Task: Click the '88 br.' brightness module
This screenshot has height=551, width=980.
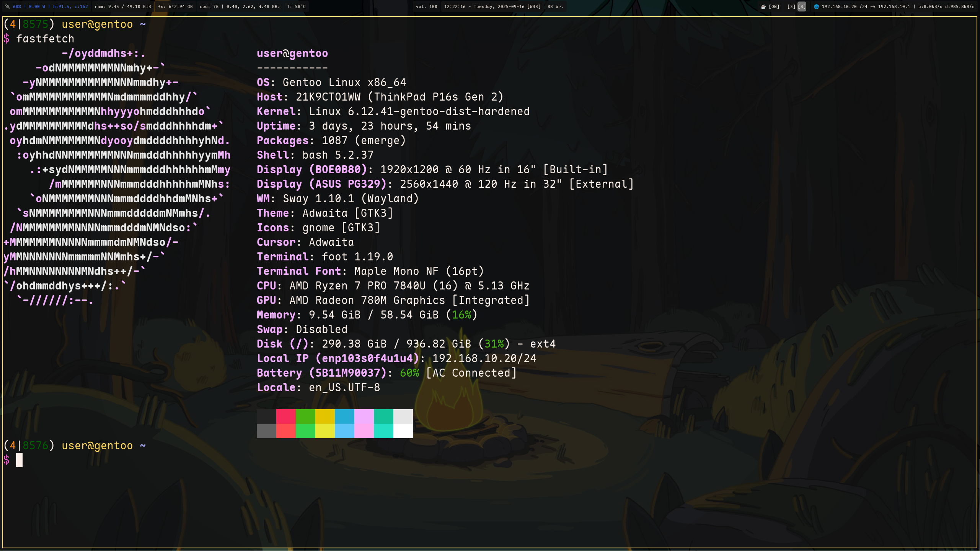Action: pyautogui.click(x=555, y=7)
